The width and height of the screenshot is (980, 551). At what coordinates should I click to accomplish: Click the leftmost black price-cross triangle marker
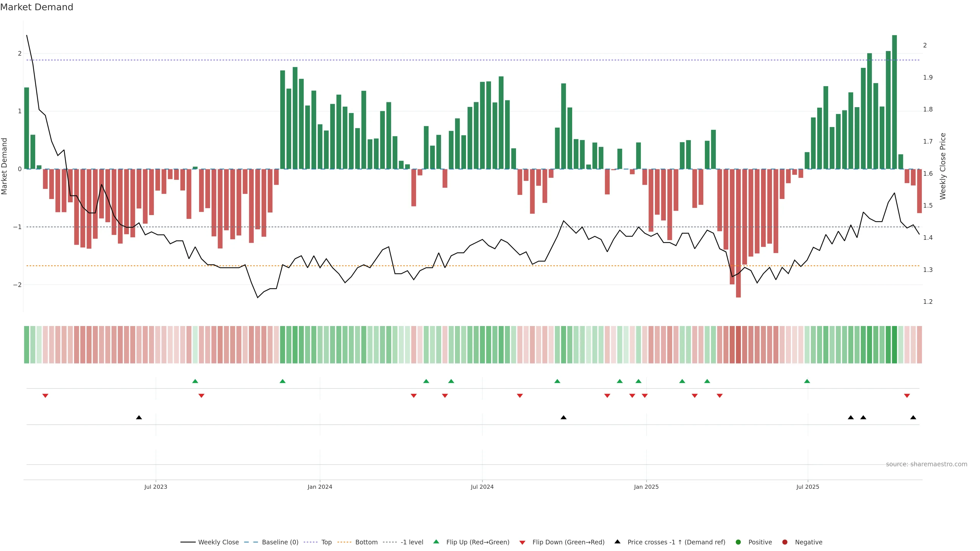click(139, 418)
